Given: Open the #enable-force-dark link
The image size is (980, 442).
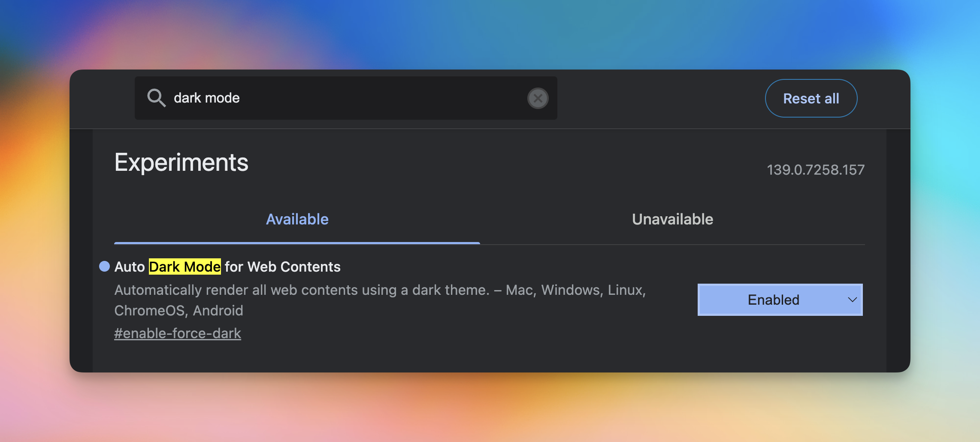Looking at the screenshot, I should pyautogui.click(x=178, y=333).
